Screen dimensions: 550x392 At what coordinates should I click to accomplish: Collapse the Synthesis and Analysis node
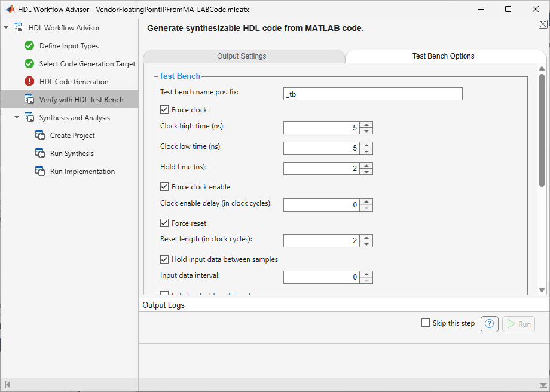click(17, 117)
